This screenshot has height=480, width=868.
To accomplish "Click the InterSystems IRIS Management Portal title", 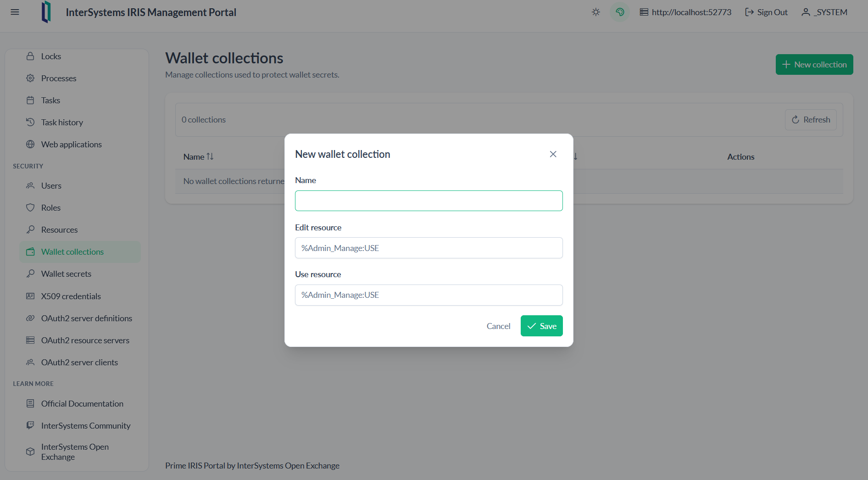I will point(151,12).
